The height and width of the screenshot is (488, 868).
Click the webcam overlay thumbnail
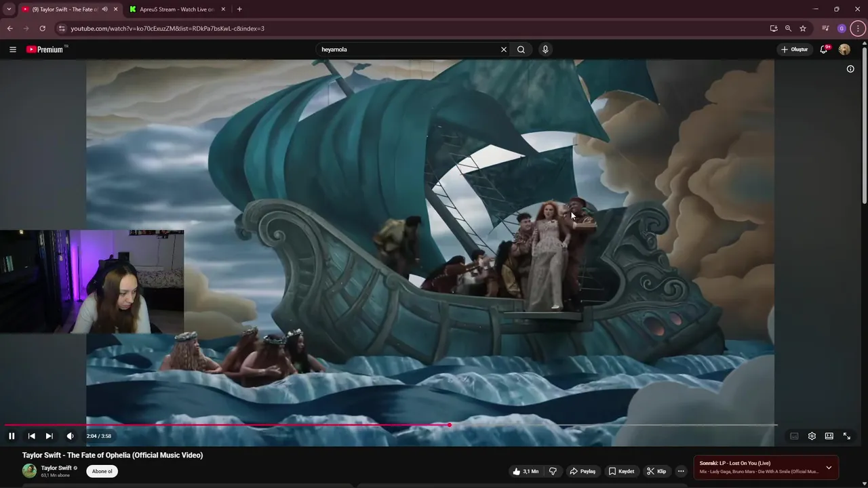[92, 281]
